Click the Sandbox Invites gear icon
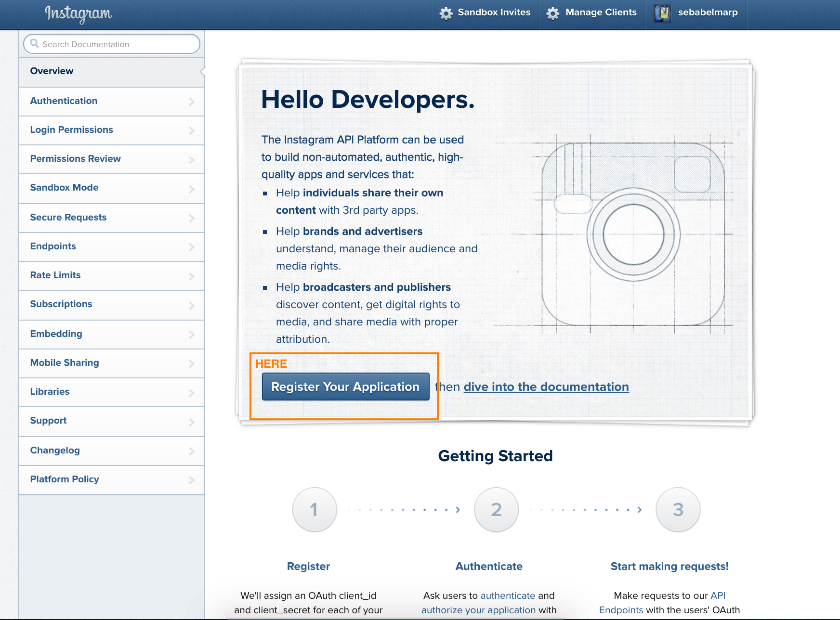The image size is (840, 620). (x=446, y=13)
